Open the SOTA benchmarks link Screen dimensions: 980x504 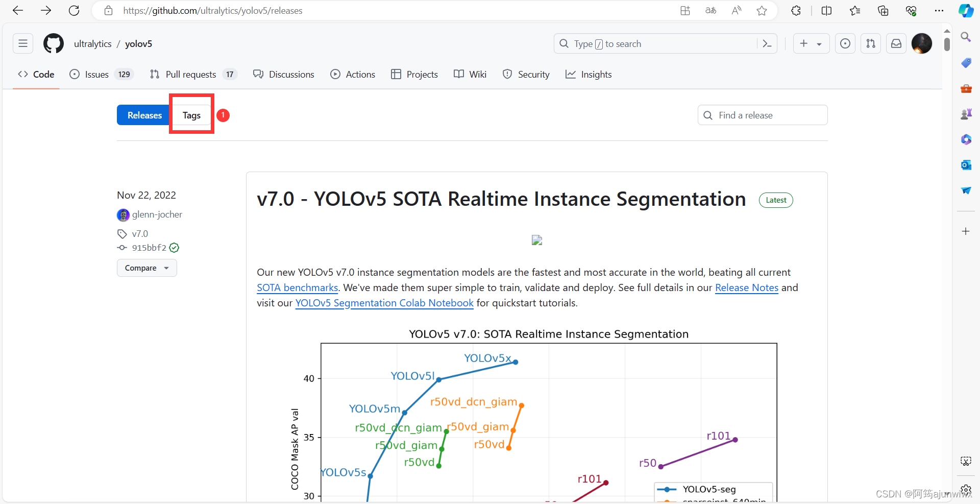click(298, 287)
